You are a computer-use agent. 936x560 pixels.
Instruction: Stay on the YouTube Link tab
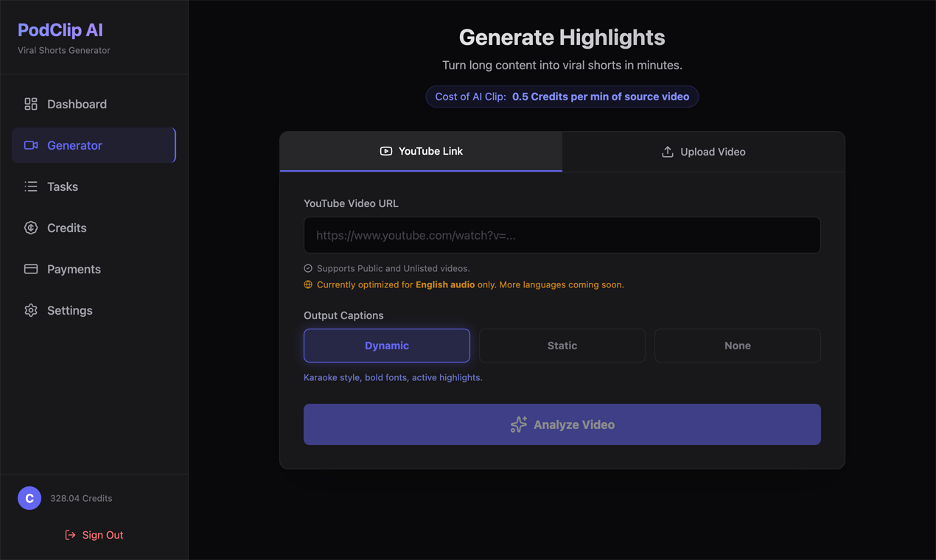(x=421, y=151)
